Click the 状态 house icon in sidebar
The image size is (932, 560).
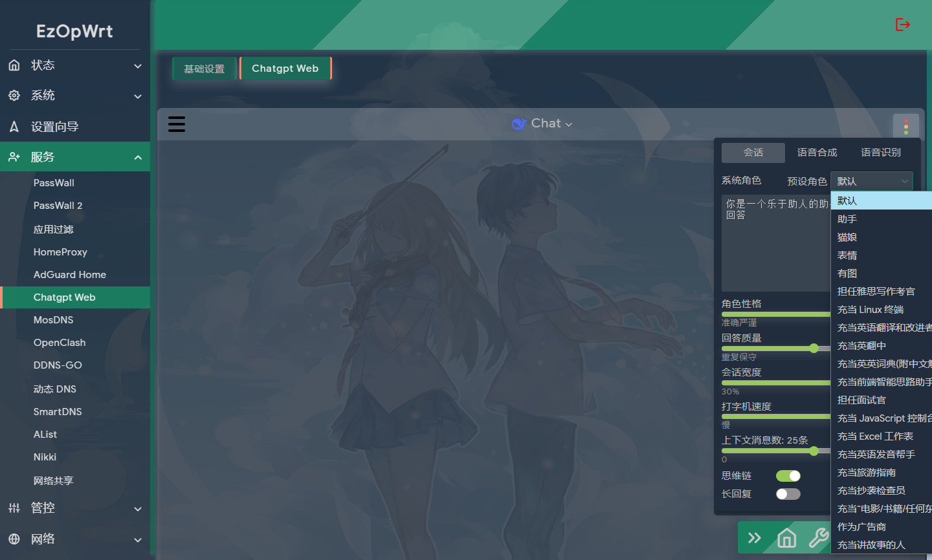pos(14,65)
